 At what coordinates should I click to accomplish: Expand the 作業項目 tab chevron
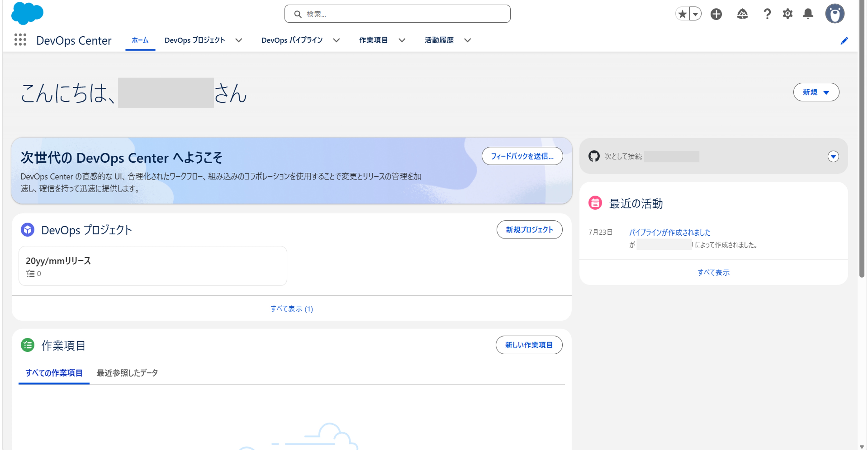[x=402, y=40]
